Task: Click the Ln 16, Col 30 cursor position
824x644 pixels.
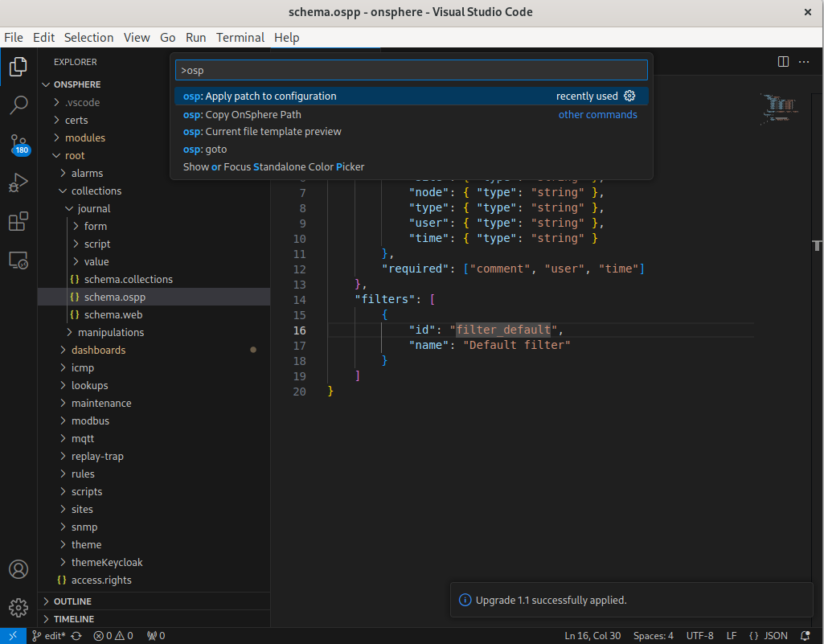Action: (x=592, y=636)
